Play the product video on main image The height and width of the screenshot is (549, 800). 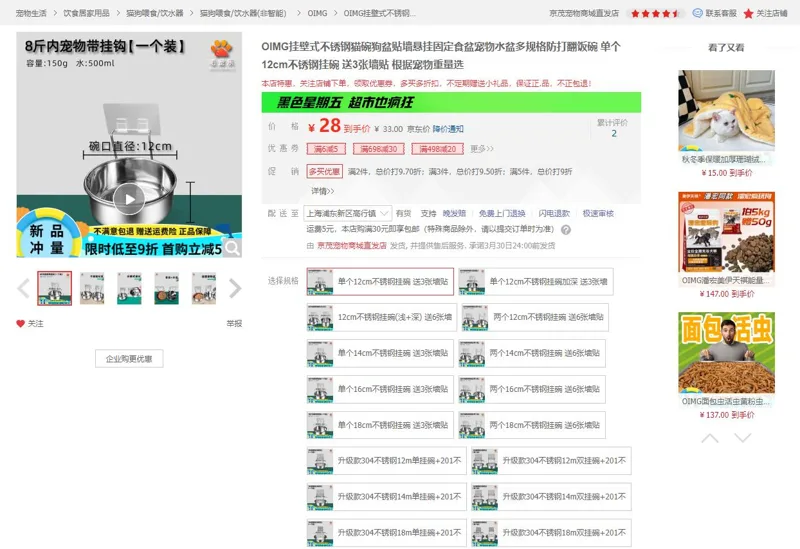129,199
